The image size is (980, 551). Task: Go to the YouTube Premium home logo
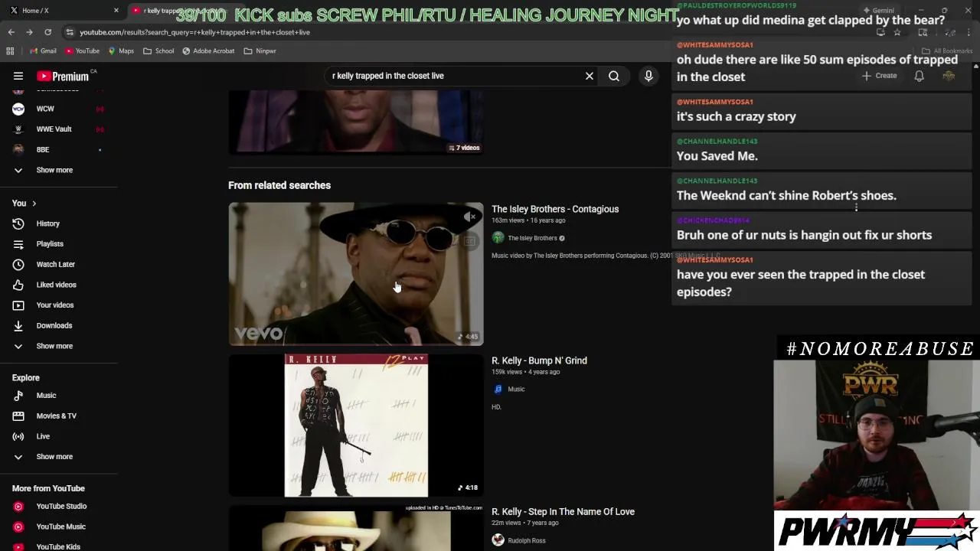[63, 76]
